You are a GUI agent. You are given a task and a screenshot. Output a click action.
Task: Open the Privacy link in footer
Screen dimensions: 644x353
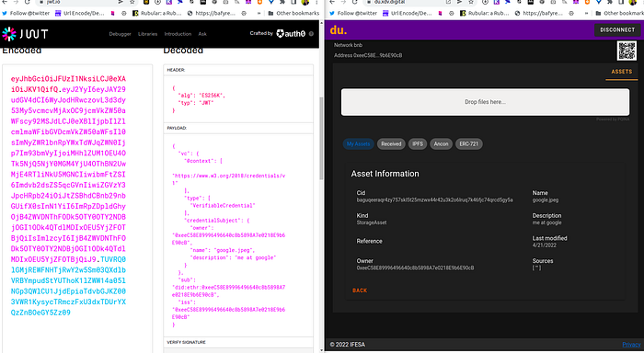point(631,345)
